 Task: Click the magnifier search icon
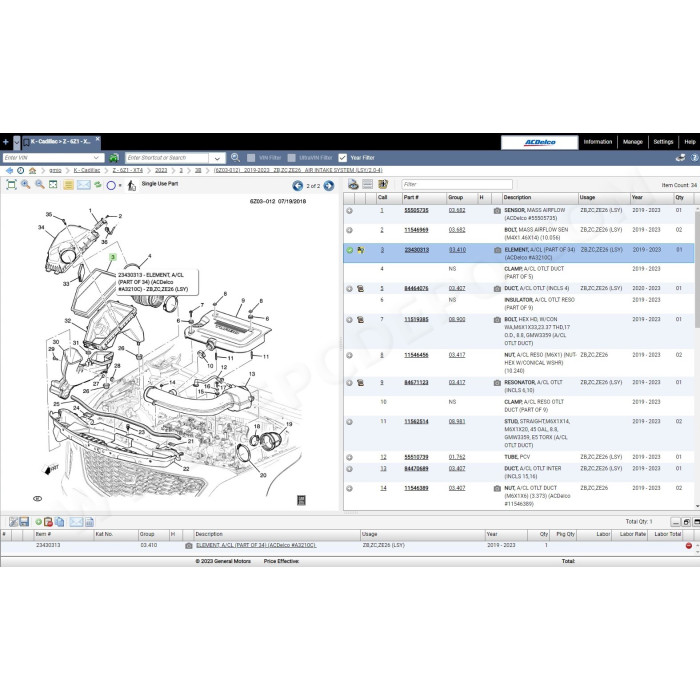[235, 158]
